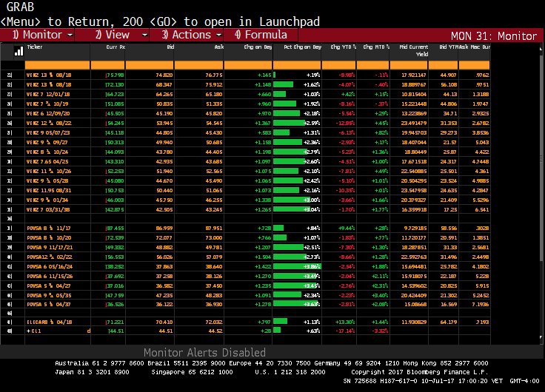Click row number 21 at table left
This screenshot has width=545, height=392.
pyautogui.click(x=10, y=75)
